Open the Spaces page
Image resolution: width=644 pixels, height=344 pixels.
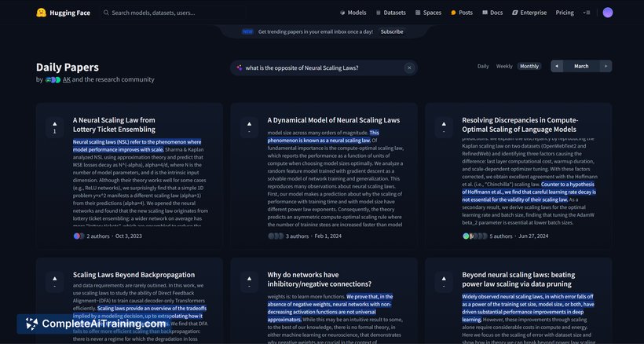click(428, 13)
